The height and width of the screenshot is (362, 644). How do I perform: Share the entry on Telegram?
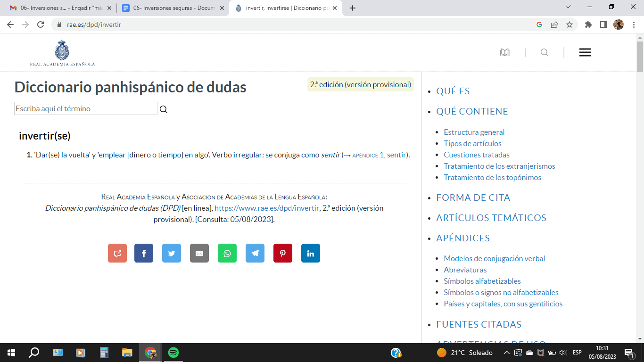pos(255,253)
